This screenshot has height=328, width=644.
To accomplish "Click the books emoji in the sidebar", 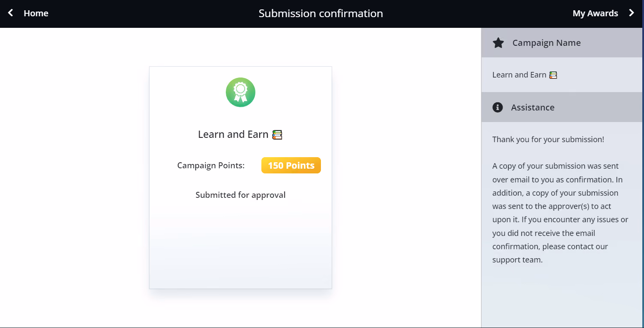I will tap(553, 75).
